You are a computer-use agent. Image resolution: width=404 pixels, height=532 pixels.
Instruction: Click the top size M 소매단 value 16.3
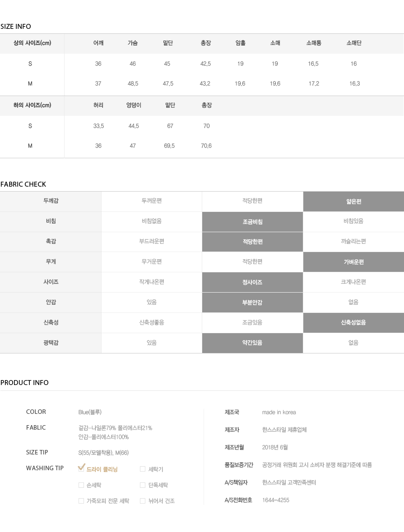click(x=354, y=83)
